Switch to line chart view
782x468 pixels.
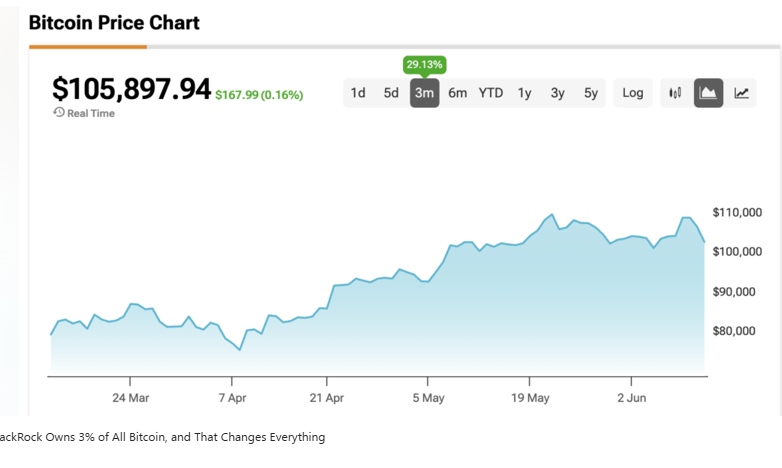(741, 93)
